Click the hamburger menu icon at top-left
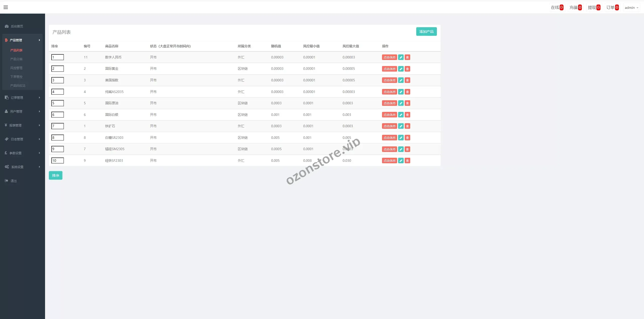Viewport: 644px width, 319px height. (6, 7)
